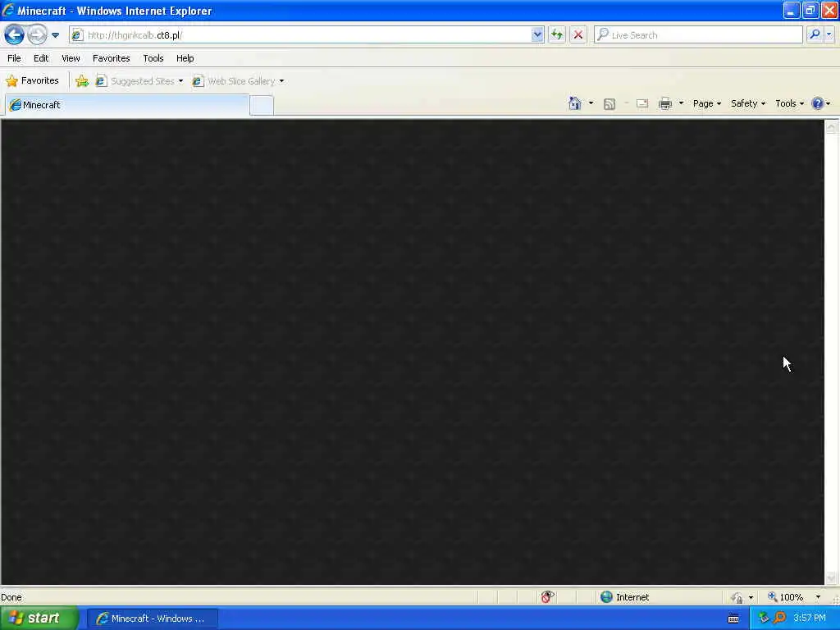The height and width of the screenshot is (630, 840).
Task: Expand zoom level dropdown arrow
Action: pos(818,597)
